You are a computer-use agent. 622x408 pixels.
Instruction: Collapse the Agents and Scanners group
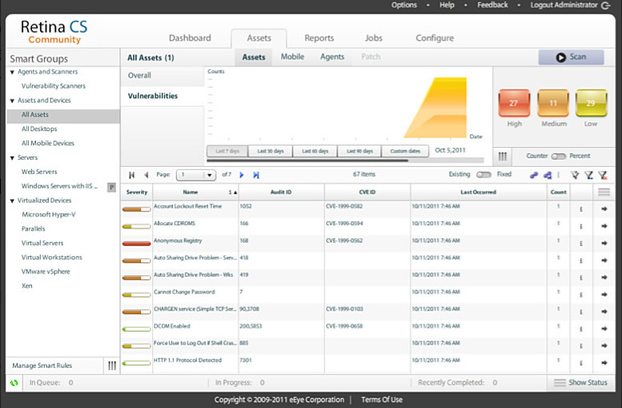pyautogui.click(x=12, y=72)
